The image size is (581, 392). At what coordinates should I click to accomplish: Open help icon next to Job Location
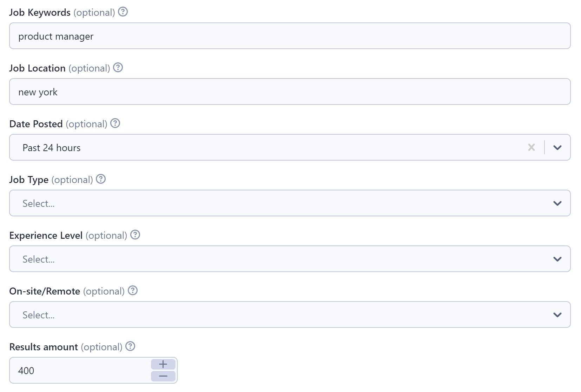pos(118,68)
